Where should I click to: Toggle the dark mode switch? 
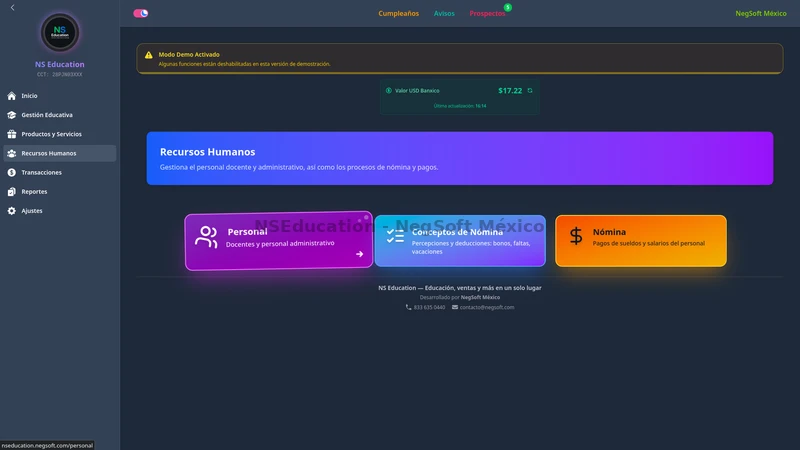click(140, 13)
